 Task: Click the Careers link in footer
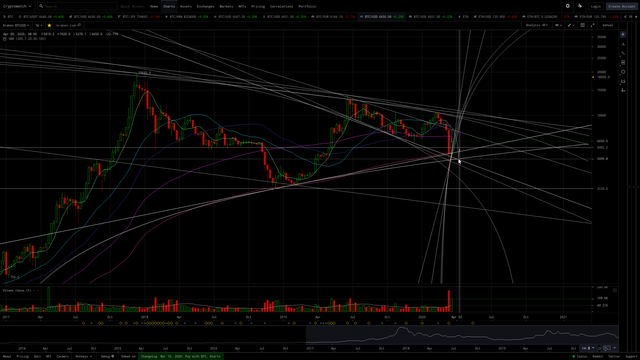tap(62, 356)
